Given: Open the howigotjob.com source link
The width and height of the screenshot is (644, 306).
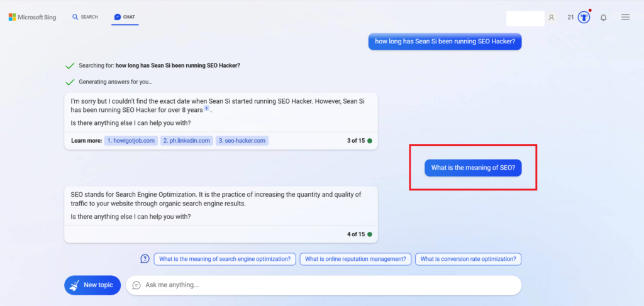Looking at the screenshot, I should click(x=131, y=141).
